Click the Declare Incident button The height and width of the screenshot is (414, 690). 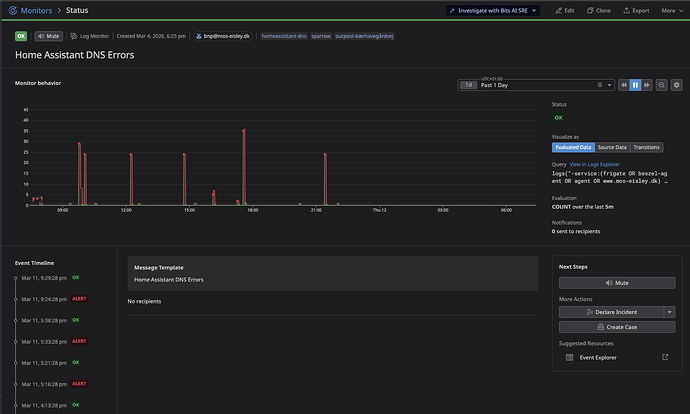[611, 312]
